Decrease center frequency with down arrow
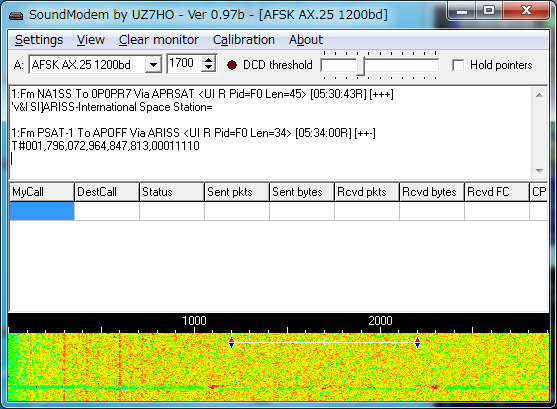557x409 pixels. point(209,68)
